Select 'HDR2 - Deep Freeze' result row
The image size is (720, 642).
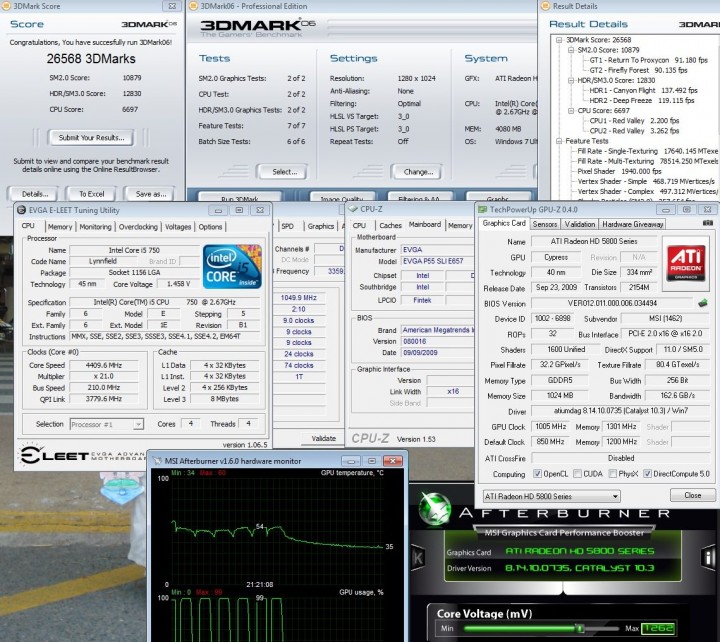[x=641, y=101]
